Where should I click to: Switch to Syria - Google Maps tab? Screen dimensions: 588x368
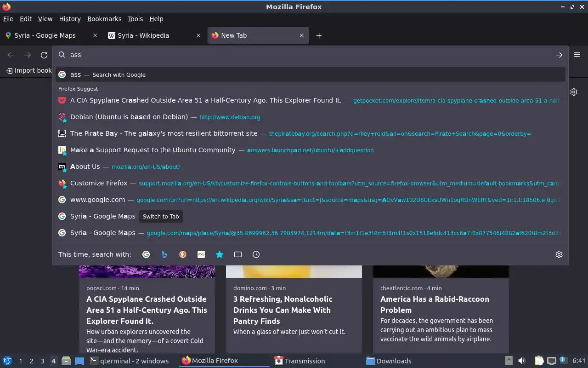pyautogui.click(x=51, y=35)
